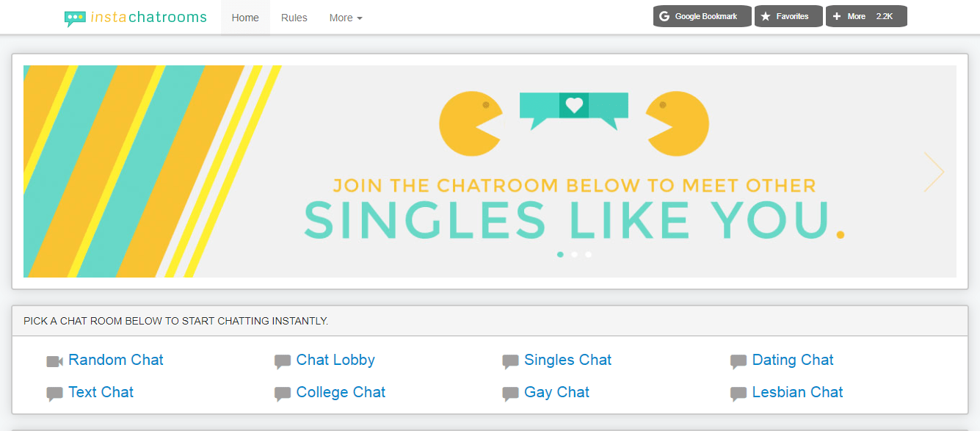The width and height of the screenshot is (980, 431).
Task: Advance the banner with the right arrow
Action: pyautogui.click(x=934, y=172)
